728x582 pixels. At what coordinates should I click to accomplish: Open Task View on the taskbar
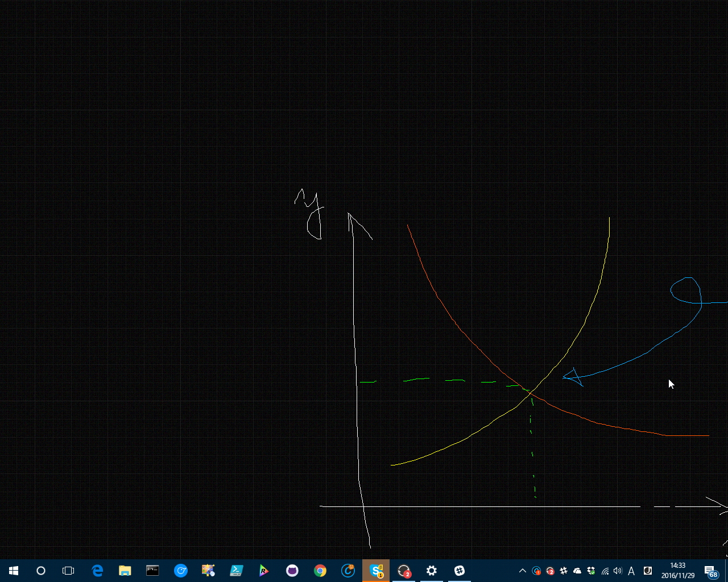pyautogui.click(x=68, y=571)
